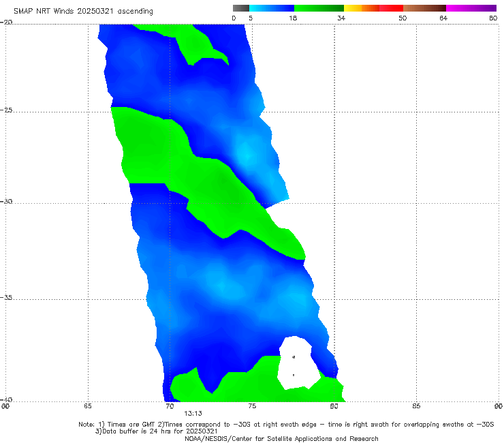Click the 'NOAA/NESDIS/Center for Satellite Applications and Research' credit
The image size is (504, 443).
tap(281, 438)
